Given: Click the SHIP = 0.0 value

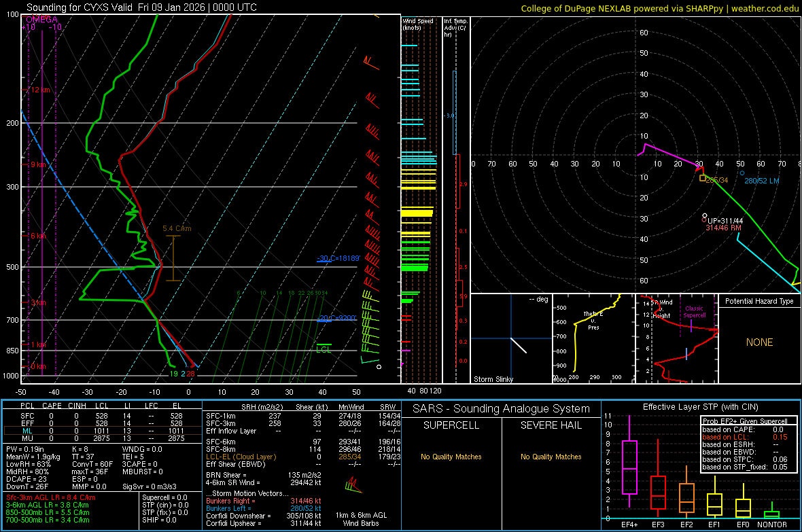Looking at the screenshot, I should click(x=159, y=520).
